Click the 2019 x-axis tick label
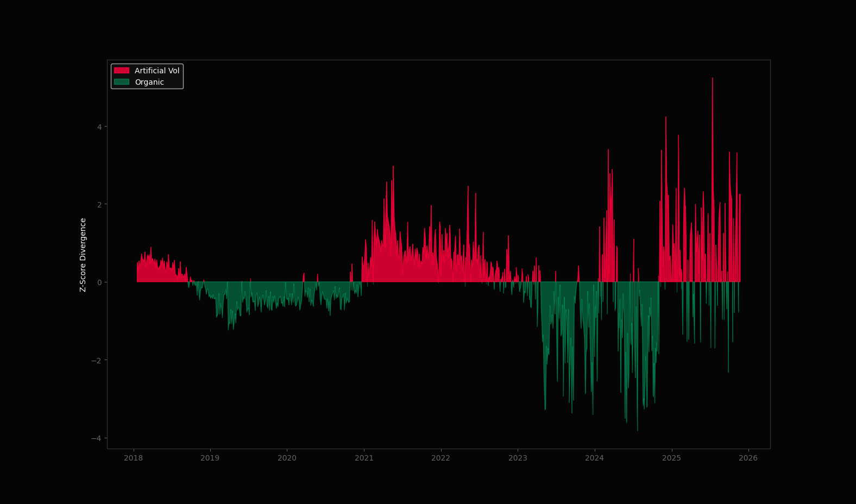Screen dimensions: 856x504 210,458
